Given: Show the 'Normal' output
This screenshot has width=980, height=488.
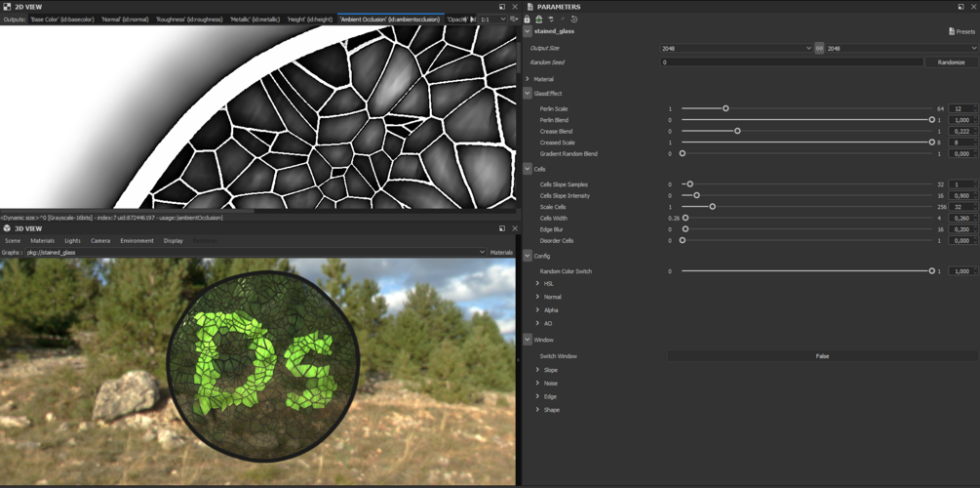Looking at the screenshot, I should [x=125, y=20].
